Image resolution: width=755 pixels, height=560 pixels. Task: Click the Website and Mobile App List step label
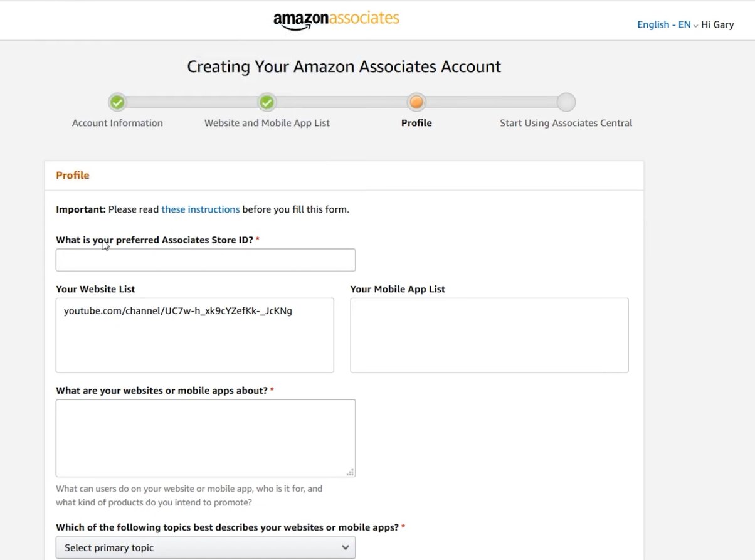[x=267, y=123]
